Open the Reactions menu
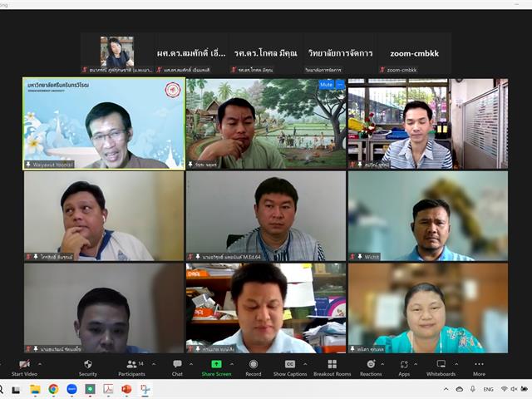This screenshot has height=399, width=532. [371, 367]
